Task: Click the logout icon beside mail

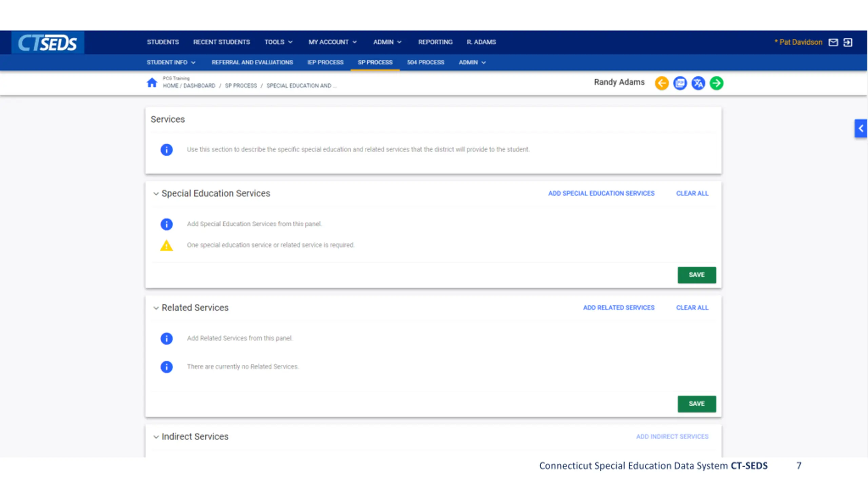Action: click(x=848, y=42)
